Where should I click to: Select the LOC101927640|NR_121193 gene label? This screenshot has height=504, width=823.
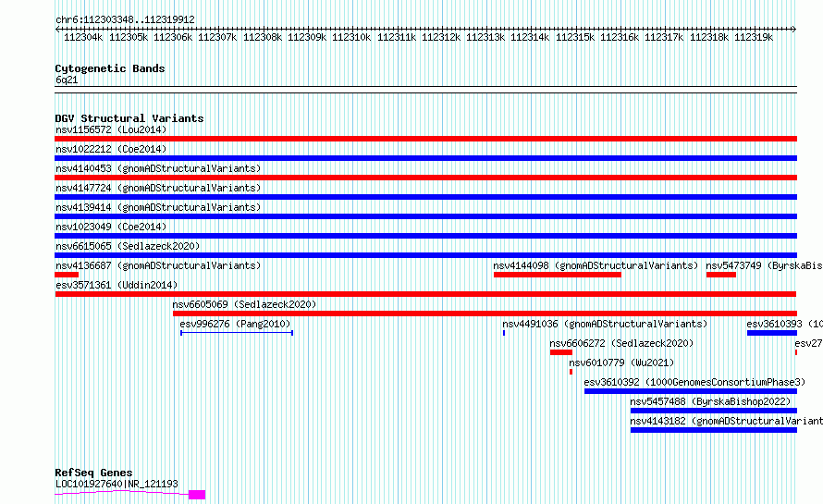coord(117,484)
